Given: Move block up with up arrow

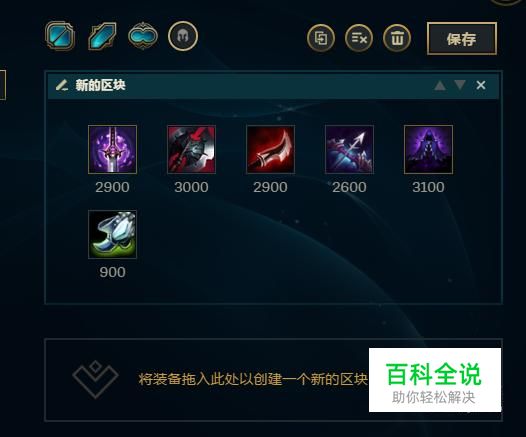Looking at the screenshot, I should tap(440, 86).
